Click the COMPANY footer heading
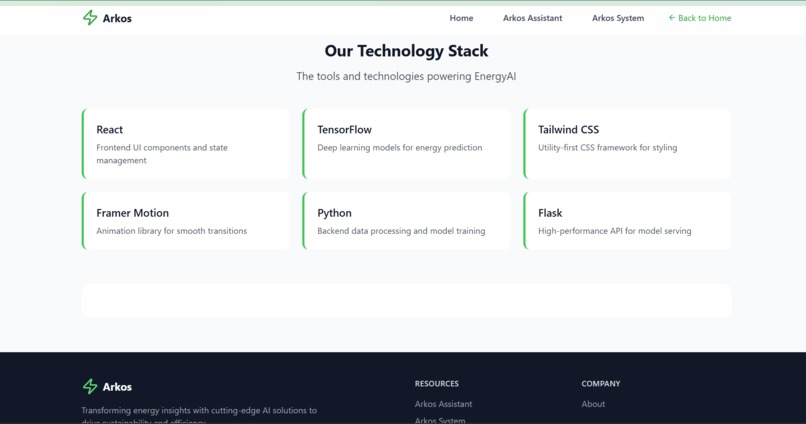 (x=601, y=383)
